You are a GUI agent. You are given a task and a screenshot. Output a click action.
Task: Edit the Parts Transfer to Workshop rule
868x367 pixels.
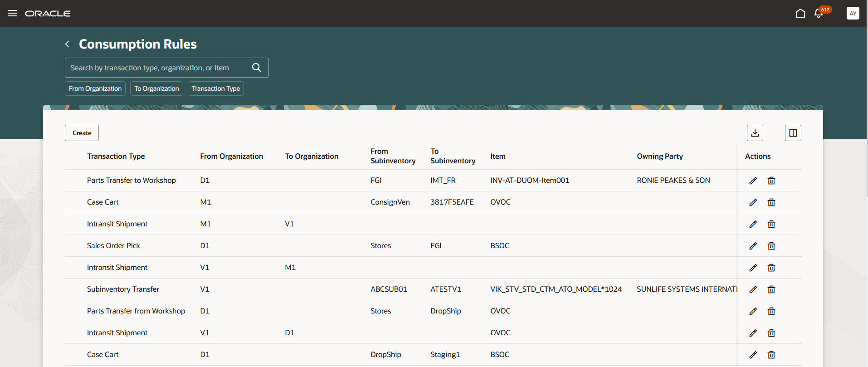(x=753, y=181)
